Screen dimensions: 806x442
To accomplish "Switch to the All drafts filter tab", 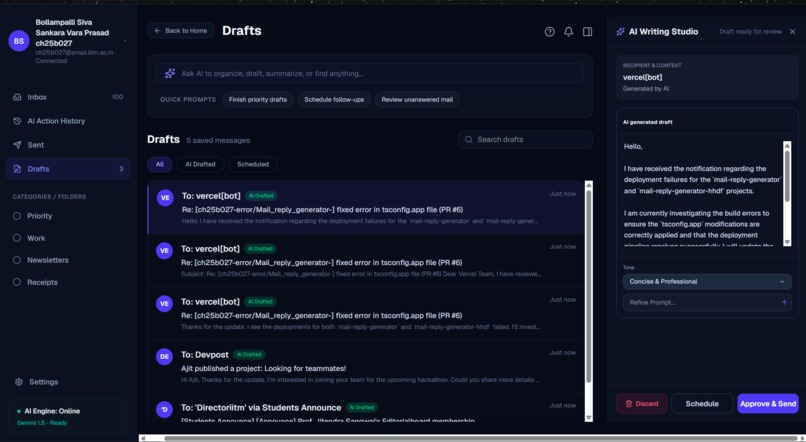I will [x=159, y=164].
